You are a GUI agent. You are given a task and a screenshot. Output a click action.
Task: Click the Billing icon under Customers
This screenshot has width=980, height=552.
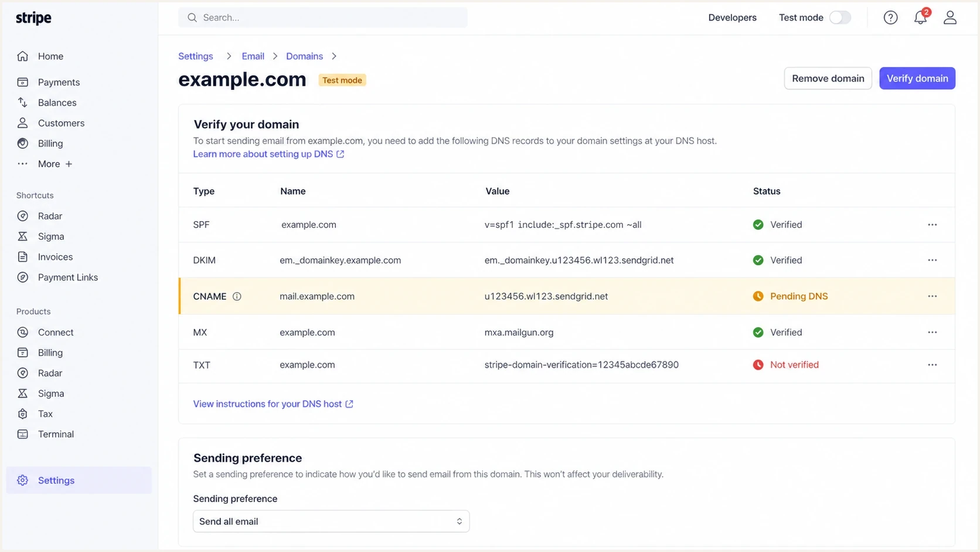pos(23,144)
